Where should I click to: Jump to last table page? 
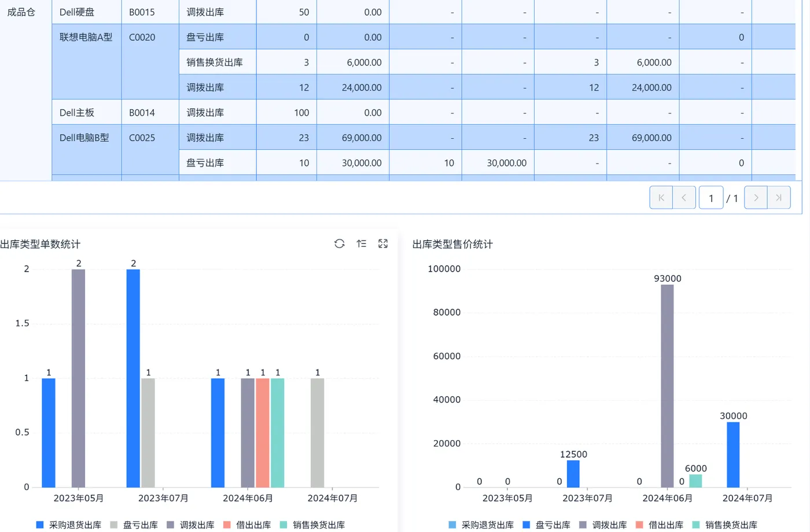click(779, 198)
